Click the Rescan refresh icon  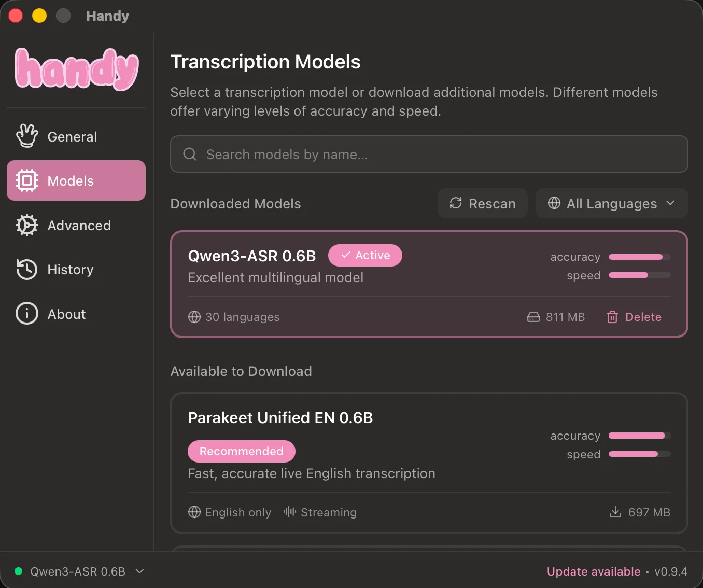(x=456, y=203)
